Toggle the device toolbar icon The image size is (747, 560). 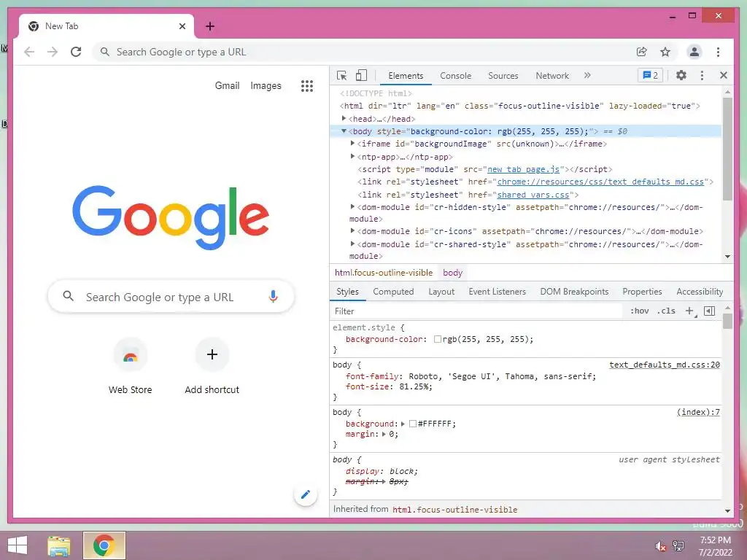pos(362,75)
